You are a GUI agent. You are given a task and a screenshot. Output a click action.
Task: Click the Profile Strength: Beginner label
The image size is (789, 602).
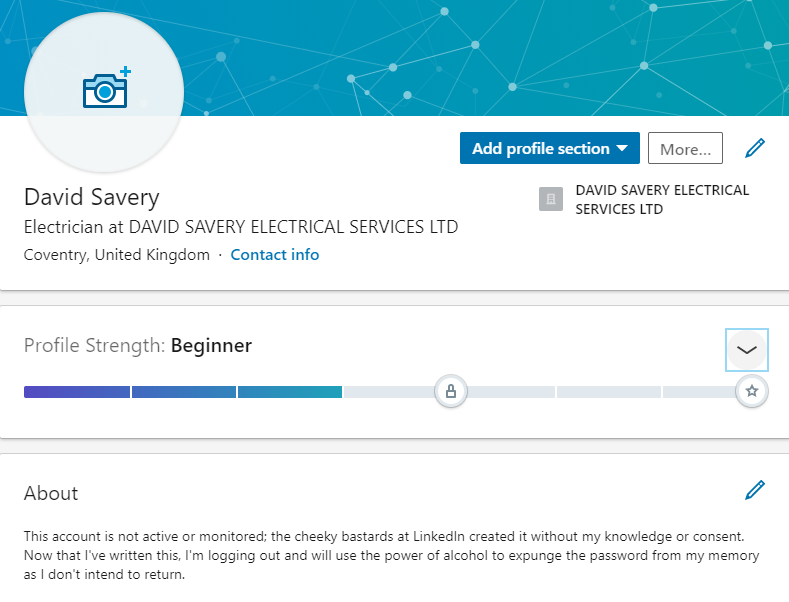(138, 346)
